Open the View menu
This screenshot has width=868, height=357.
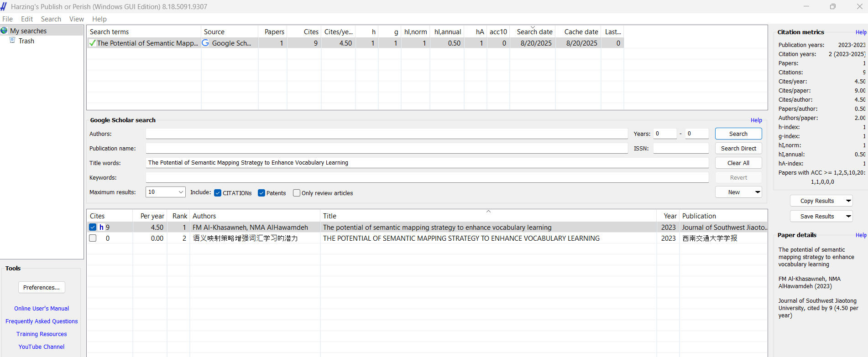pyautogui.click(x=76, y=19)
